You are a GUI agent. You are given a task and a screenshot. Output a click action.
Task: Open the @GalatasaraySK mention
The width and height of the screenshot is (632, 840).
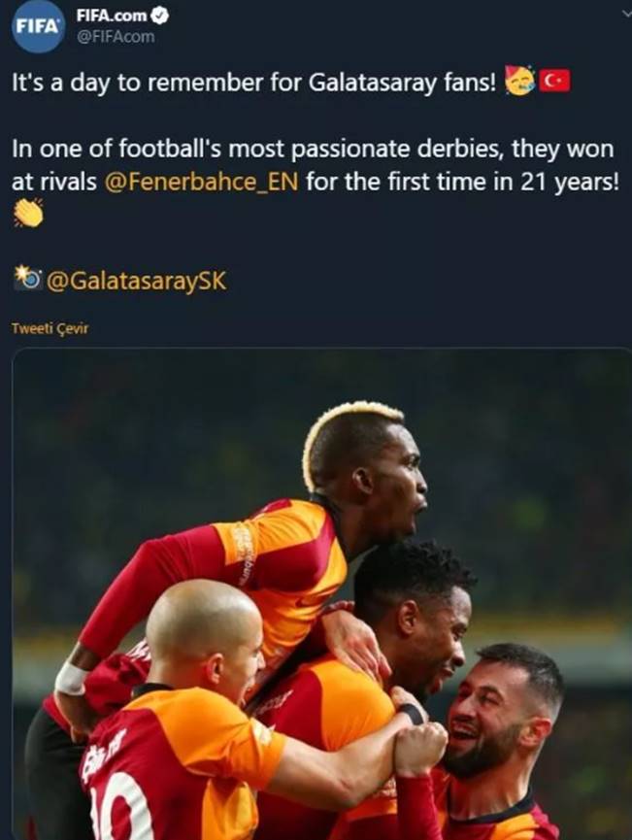point(137,281)
